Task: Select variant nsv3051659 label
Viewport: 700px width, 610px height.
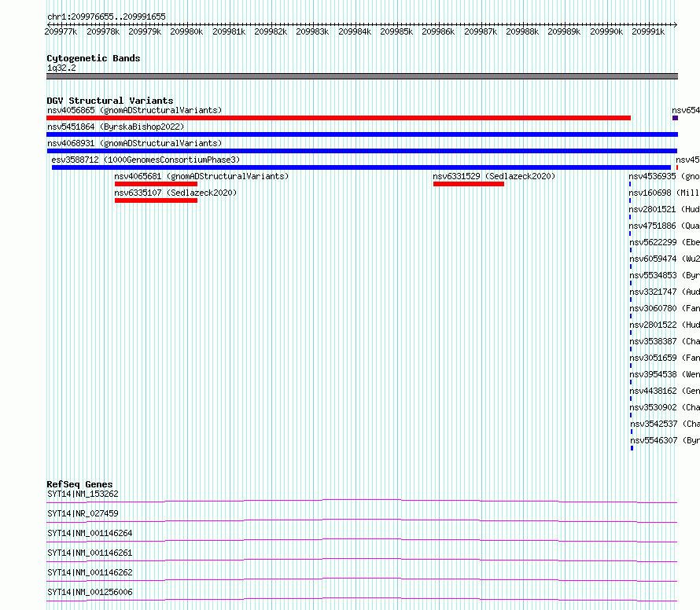Action: click(665, 358)
